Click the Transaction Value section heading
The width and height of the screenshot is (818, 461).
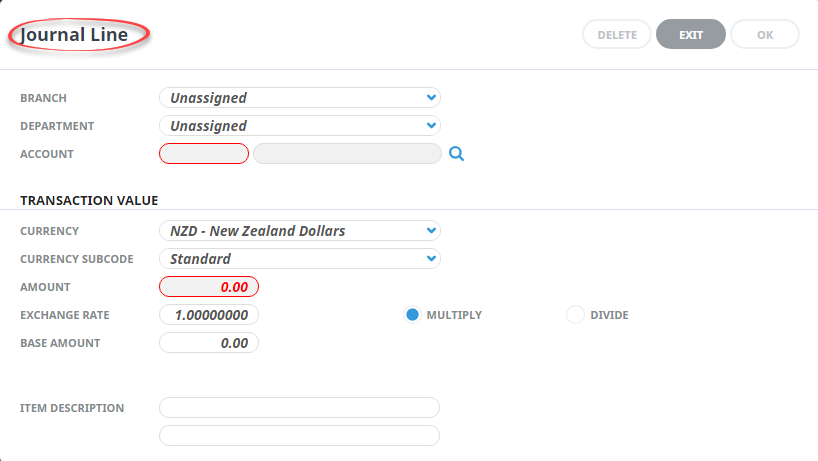[x=89, y=201]
